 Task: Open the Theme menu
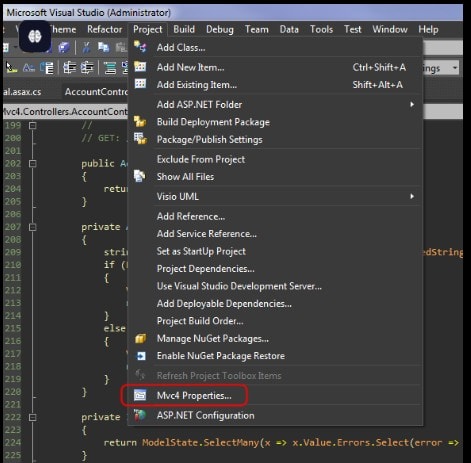[63, 29]
